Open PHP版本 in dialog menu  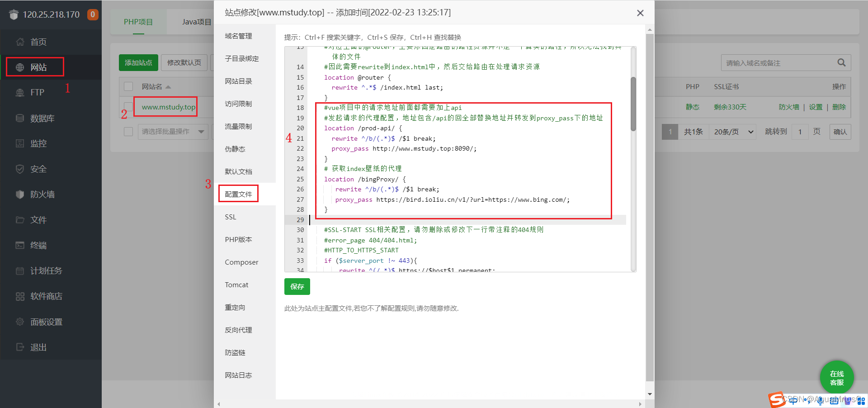coord(245,239)
